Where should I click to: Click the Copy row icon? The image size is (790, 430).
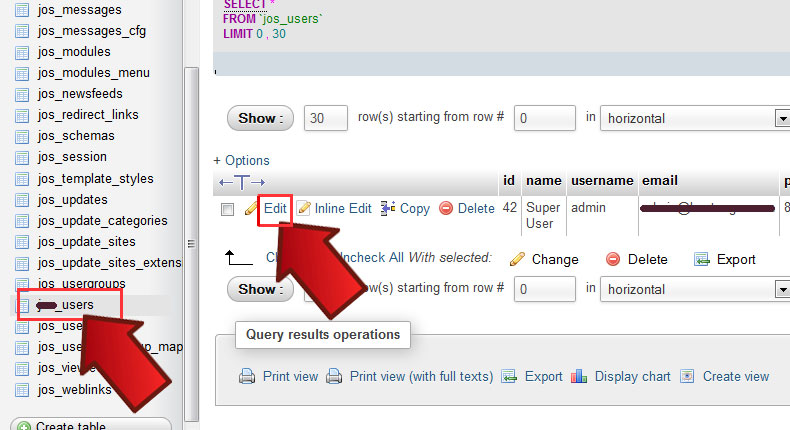point(389,209)
